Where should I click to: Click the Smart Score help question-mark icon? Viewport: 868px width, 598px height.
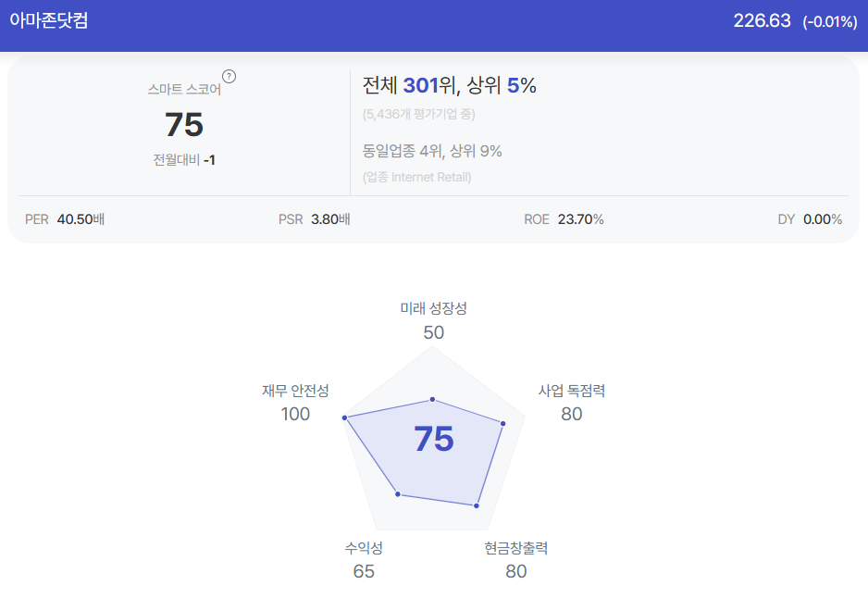pos(229,77)
